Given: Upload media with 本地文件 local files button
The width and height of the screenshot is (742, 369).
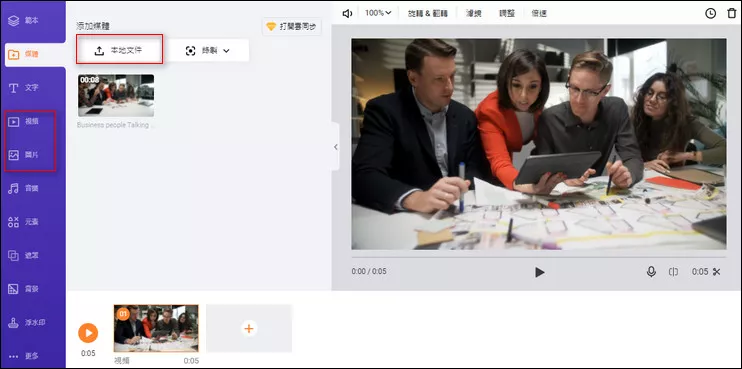Looking at the screenshot, I should tap(120, 51).
